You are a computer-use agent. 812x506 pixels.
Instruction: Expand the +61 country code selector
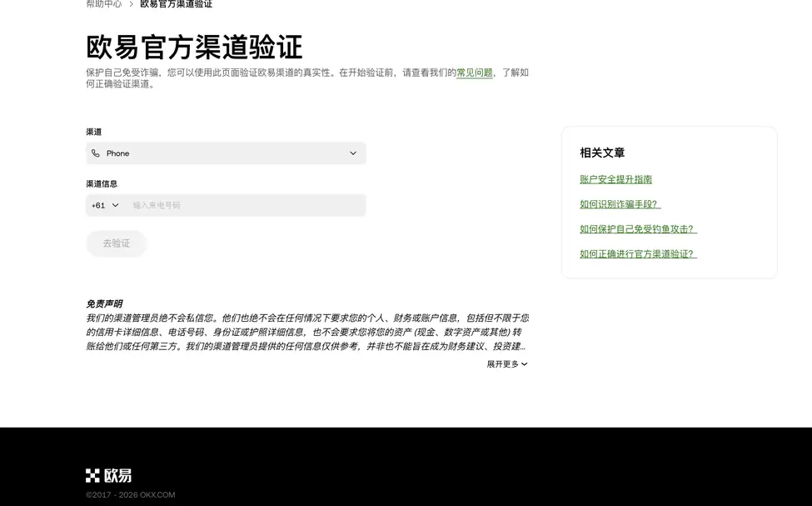click(x=105, y=205)
